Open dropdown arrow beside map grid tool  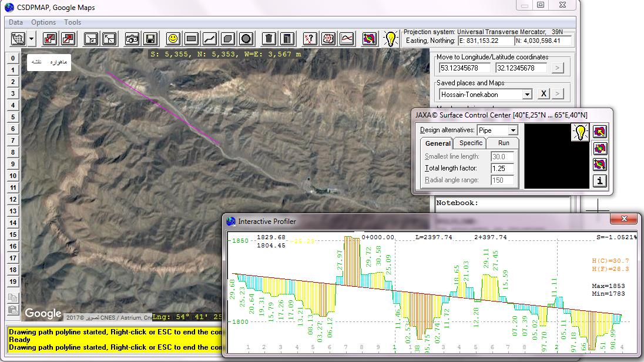(x=31, y=39)
